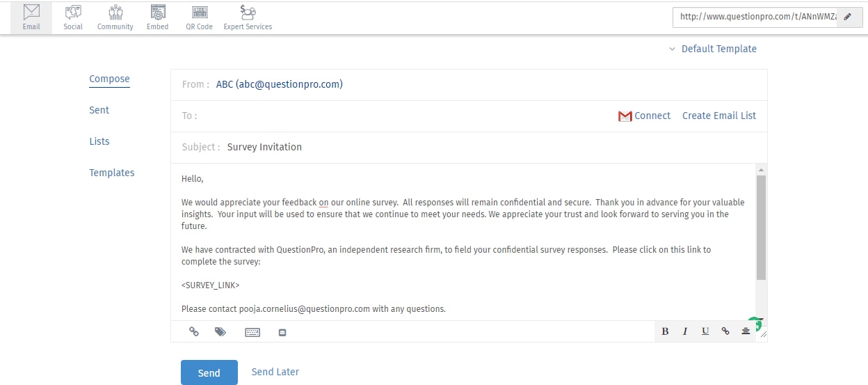Toggle underline formatting
Viewport: 868px width, 385px height.
(705, 331)
